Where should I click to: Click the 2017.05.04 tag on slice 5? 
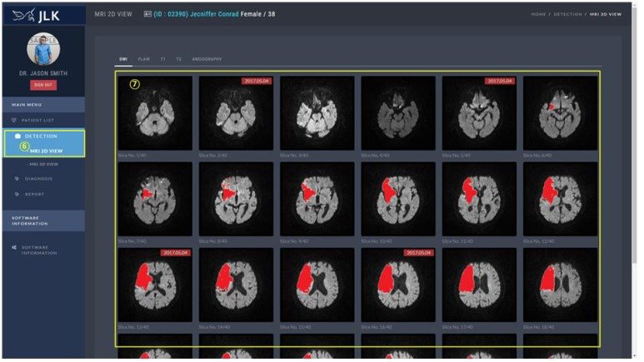coord(500,82)
